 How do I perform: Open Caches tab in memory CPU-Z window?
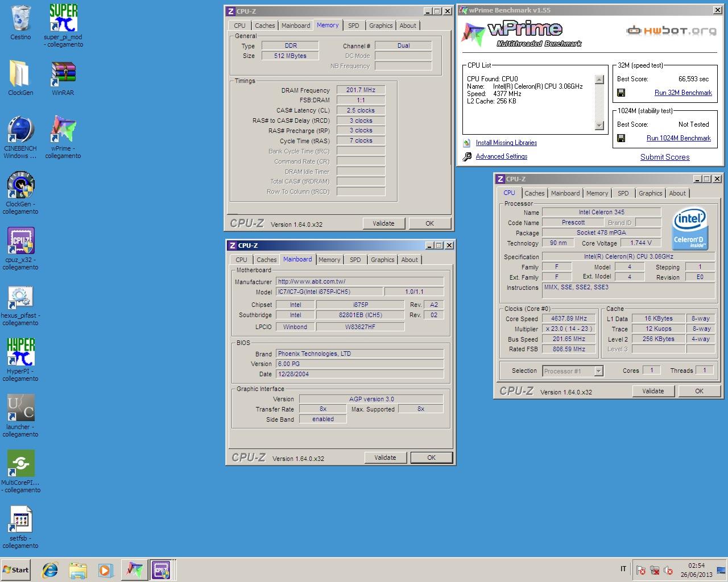[264, 26]
